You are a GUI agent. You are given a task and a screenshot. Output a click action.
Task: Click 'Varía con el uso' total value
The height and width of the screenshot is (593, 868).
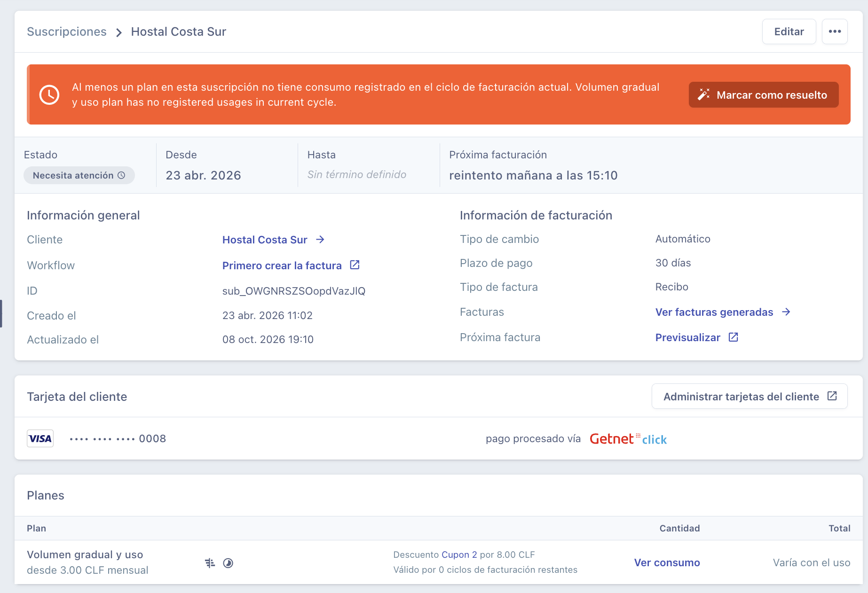click(812, 562)
